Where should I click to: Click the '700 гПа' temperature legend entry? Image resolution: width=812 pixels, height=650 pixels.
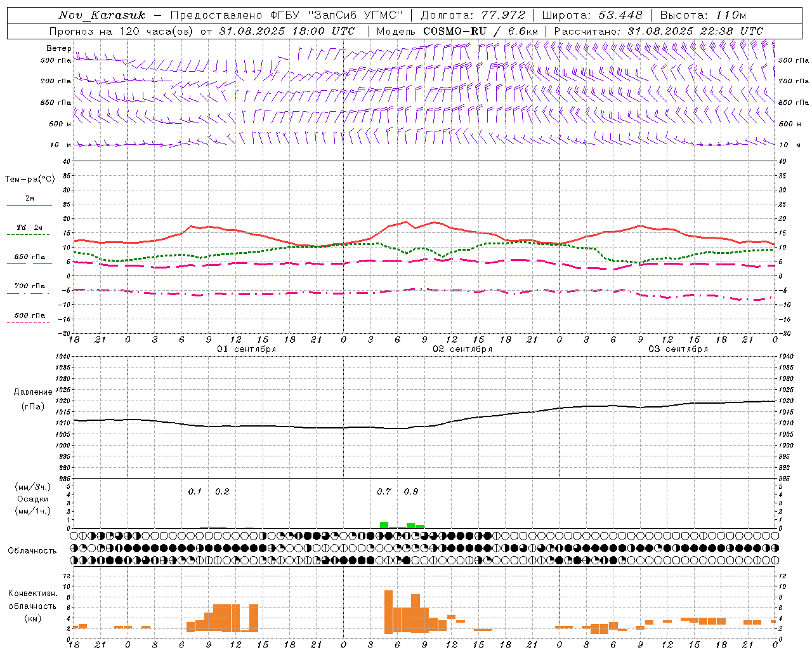29,286
